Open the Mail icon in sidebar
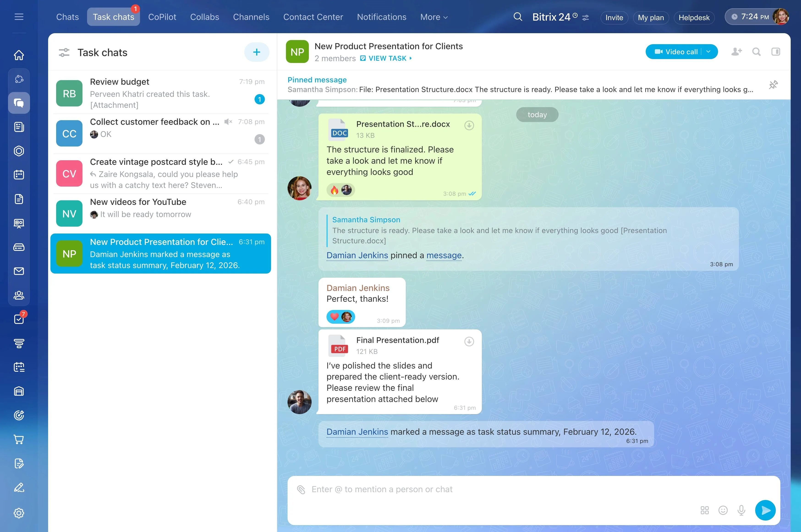Screen dimensions: 801x532 tap(19, 271)
